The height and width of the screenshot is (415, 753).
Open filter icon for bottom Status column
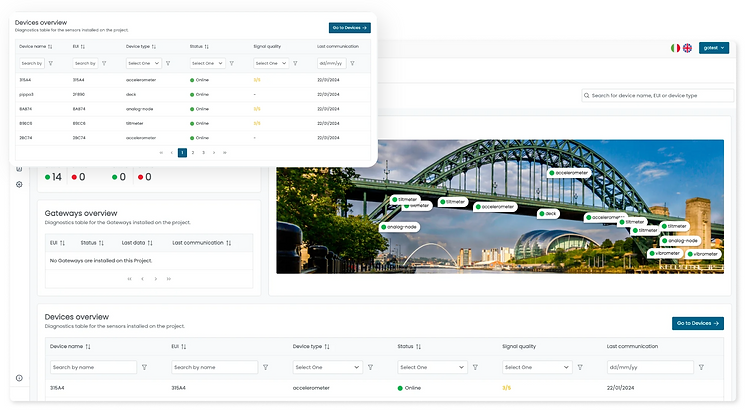pyautogui.click(x=475, y=367)
